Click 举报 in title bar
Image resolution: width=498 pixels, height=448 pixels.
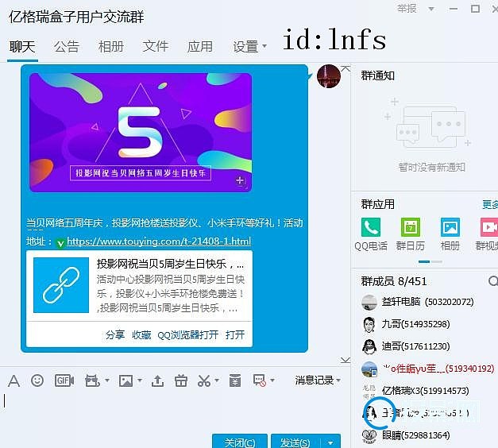coord(407,9)
